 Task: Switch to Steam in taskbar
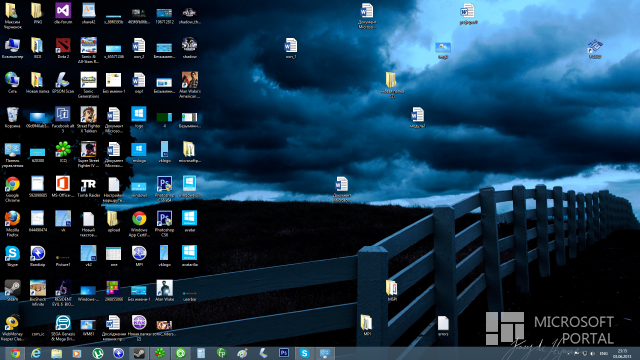[x=139, y=353]
